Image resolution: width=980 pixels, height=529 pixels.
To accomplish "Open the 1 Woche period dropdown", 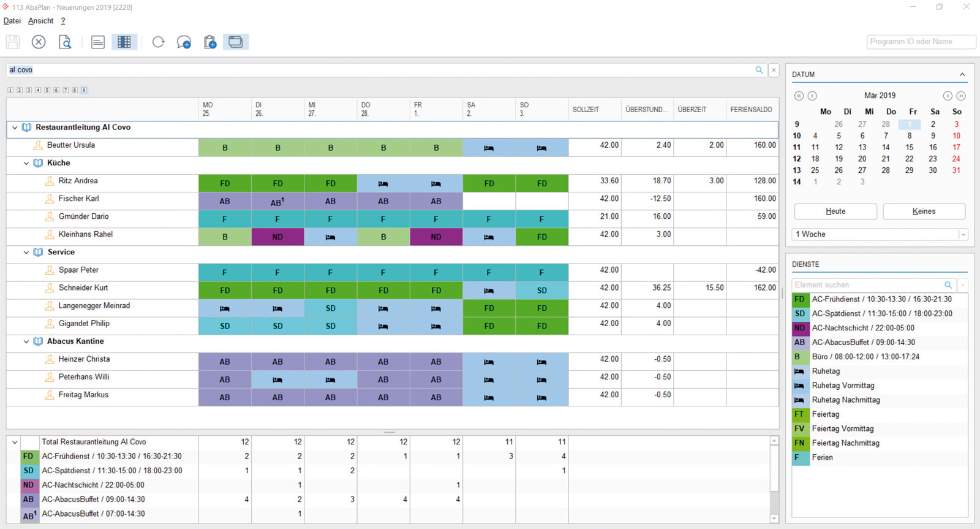I will (963, 234).
